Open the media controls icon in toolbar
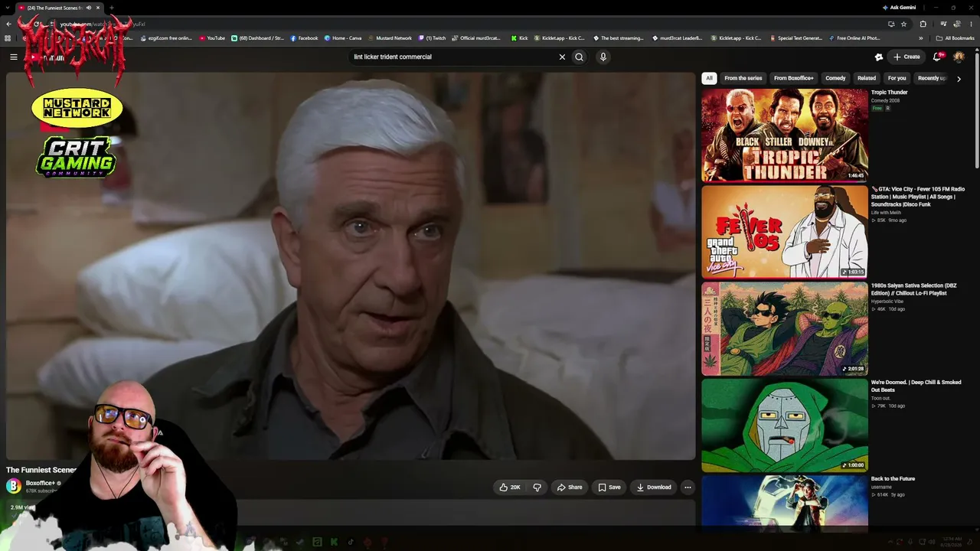Viewport: 980px width, 551px height. [943, 24]
